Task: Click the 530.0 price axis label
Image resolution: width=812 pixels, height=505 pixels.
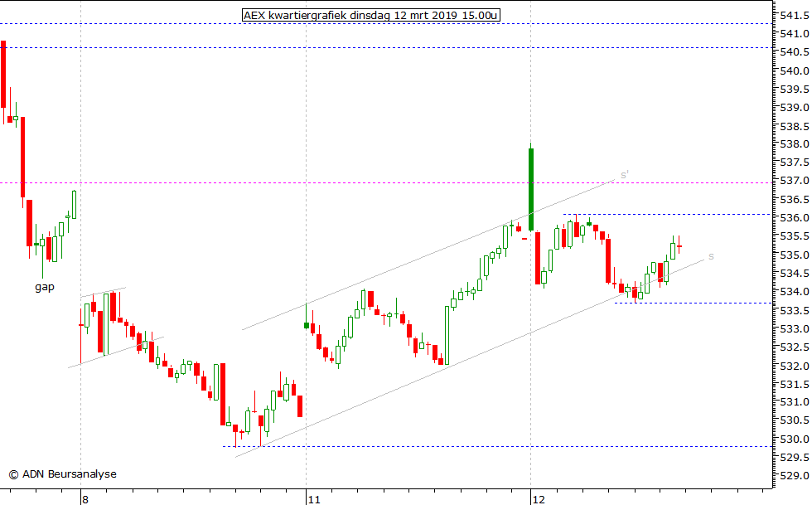Action: 795,439
